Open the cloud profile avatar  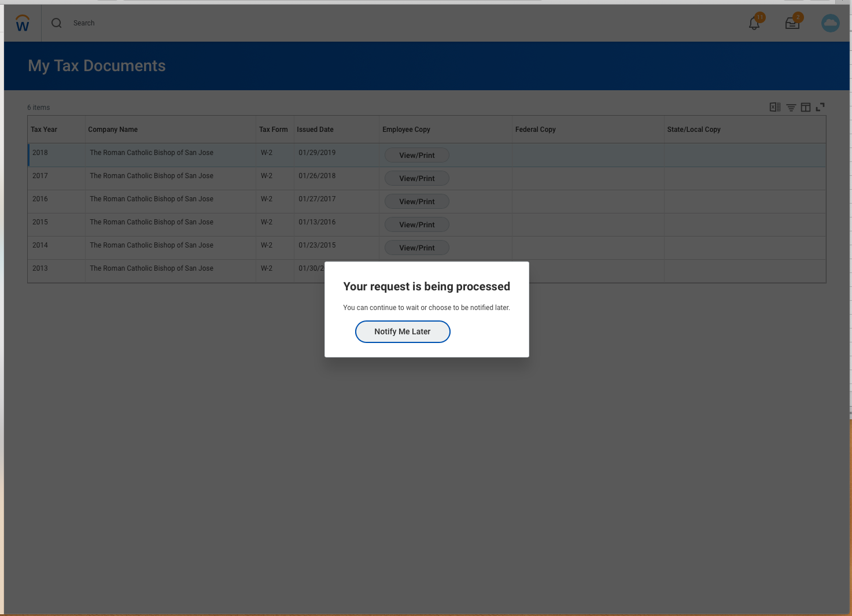tap(831, 23)
